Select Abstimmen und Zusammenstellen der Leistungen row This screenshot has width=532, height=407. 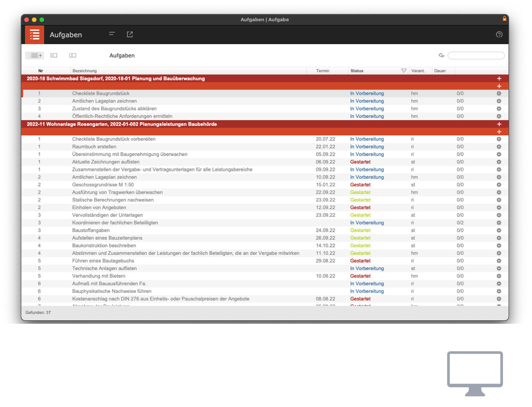coord(265,253)
